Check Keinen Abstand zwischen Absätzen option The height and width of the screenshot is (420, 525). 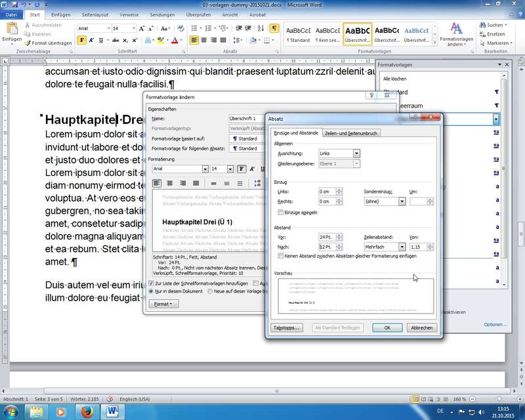pyautogui.click(x=281, y=256)
